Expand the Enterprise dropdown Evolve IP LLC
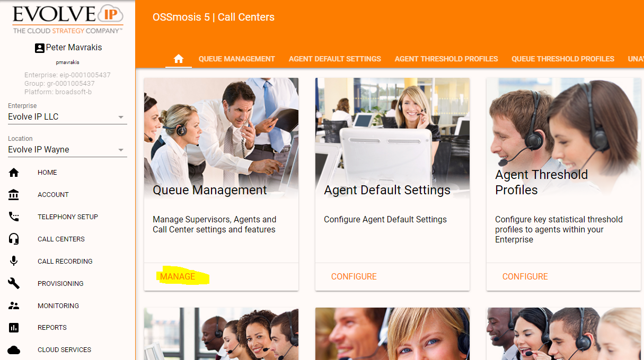The height and width of the screenshot is (360, 644). point(67,116)
